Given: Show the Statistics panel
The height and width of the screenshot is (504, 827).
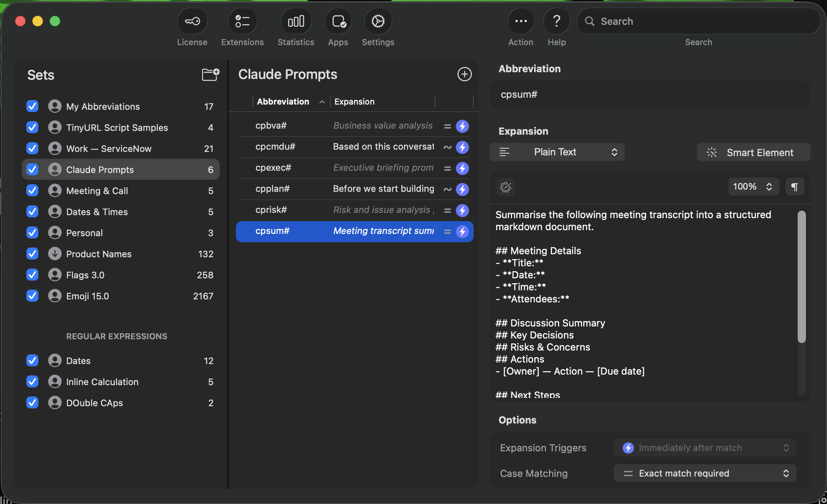Looking at the screenshot, I should pos(296,21).
